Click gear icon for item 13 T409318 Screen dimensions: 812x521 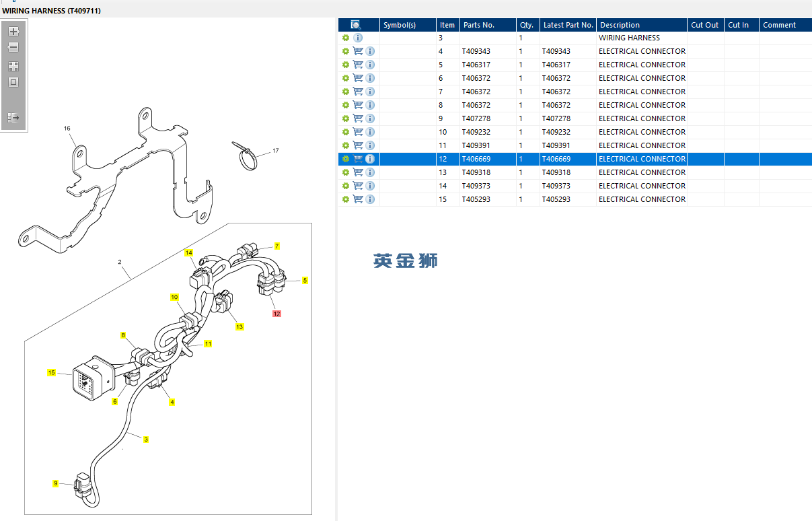coord(346,172)
